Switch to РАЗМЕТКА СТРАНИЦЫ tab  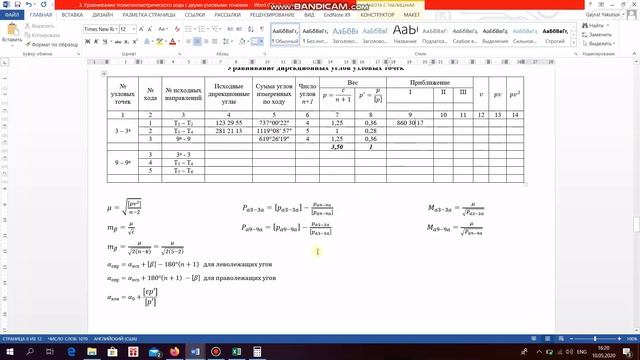pos(149,15)
